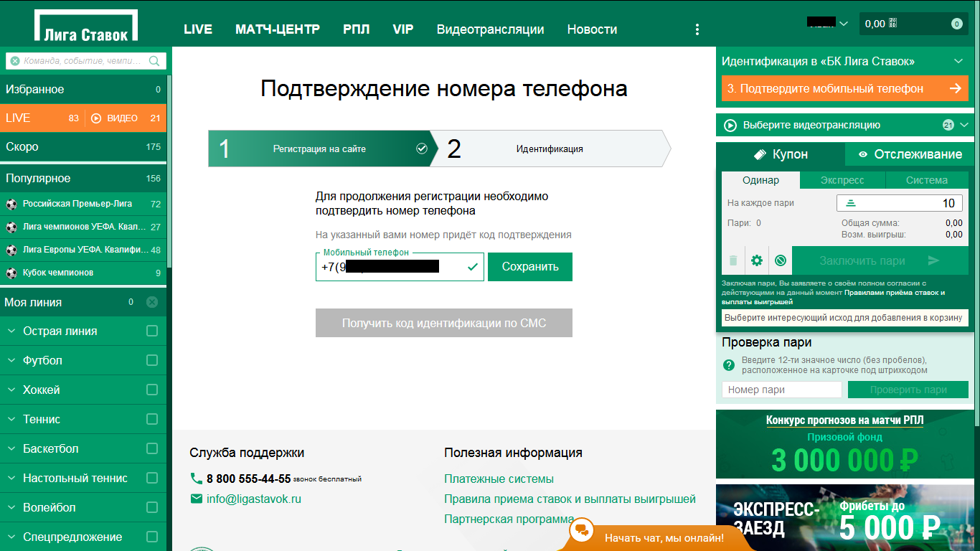
Task: Click the chips icon in stake field
Action: 851,203
